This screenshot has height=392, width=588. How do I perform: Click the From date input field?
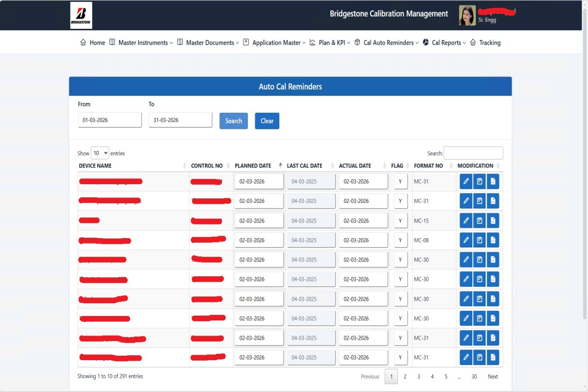pyautogui.click(x=110, y=120)
